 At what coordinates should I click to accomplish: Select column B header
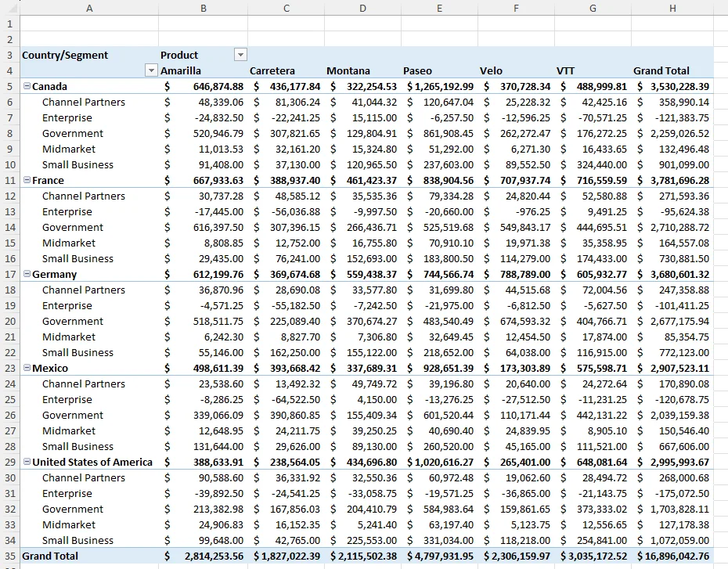[204, 8]
